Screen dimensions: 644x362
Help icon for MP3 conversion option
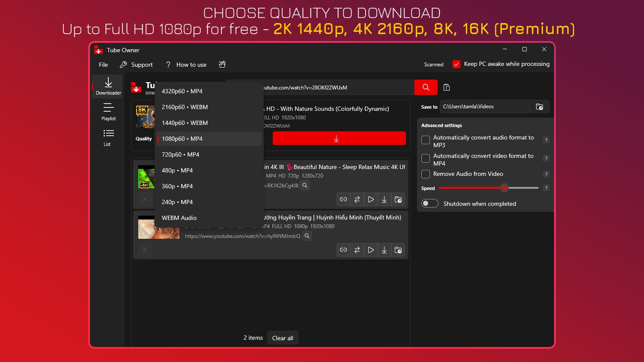tap(546, 140)
